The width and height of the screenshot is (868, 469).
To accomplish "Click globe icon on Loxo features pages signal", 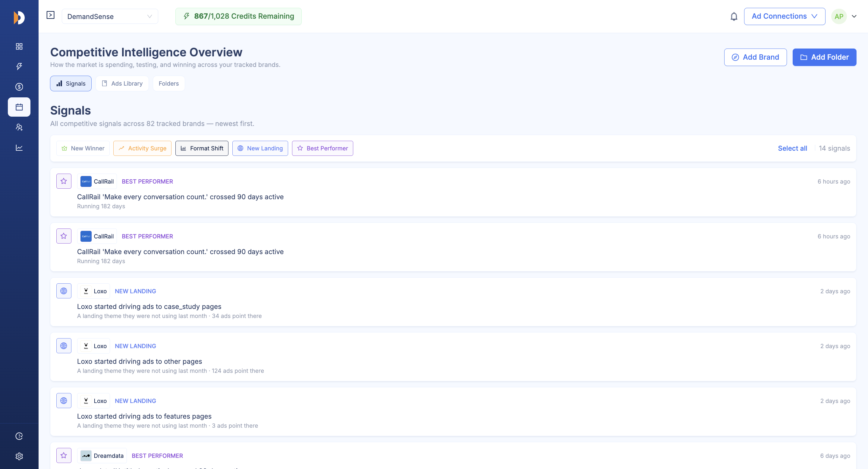I will coord(64,401).
